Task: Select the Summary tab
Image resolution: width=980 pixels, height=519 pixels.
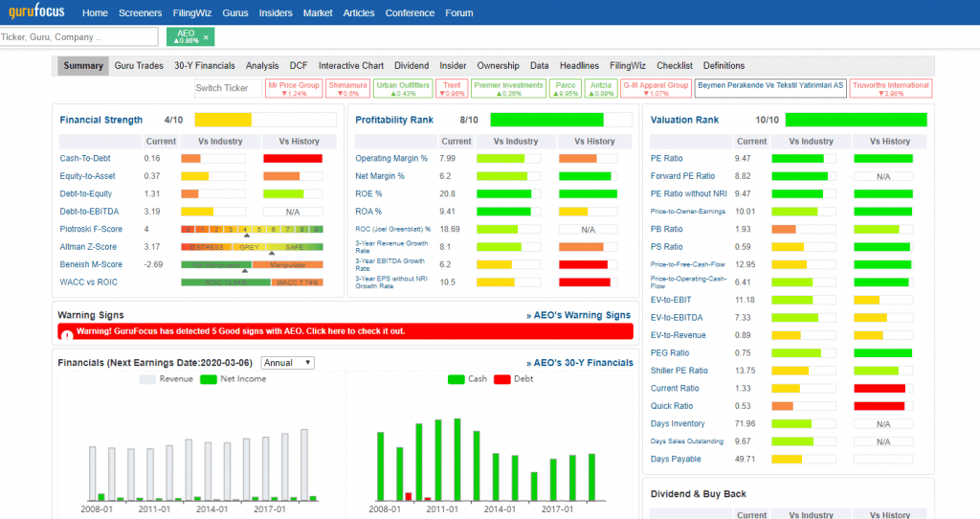Action: [83, 66]
